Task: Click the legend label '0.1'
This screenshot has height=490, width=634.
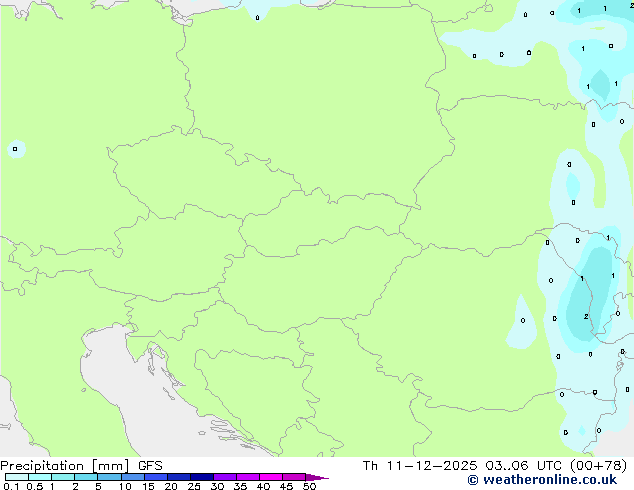Action: pyautogui.click(x=11, y=486)
